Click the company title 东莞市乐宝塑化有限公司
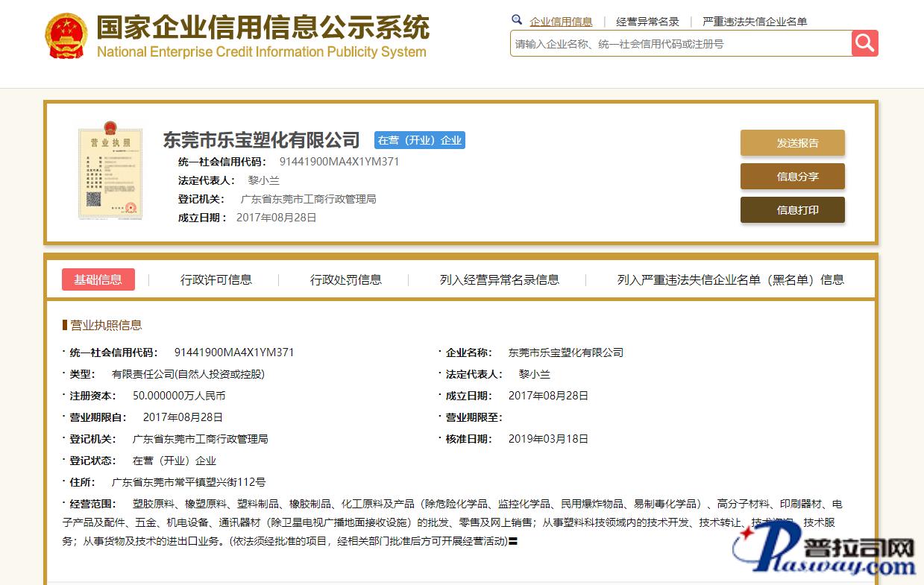This screenshot has height=585, width=924. click(x=261, y=140)
